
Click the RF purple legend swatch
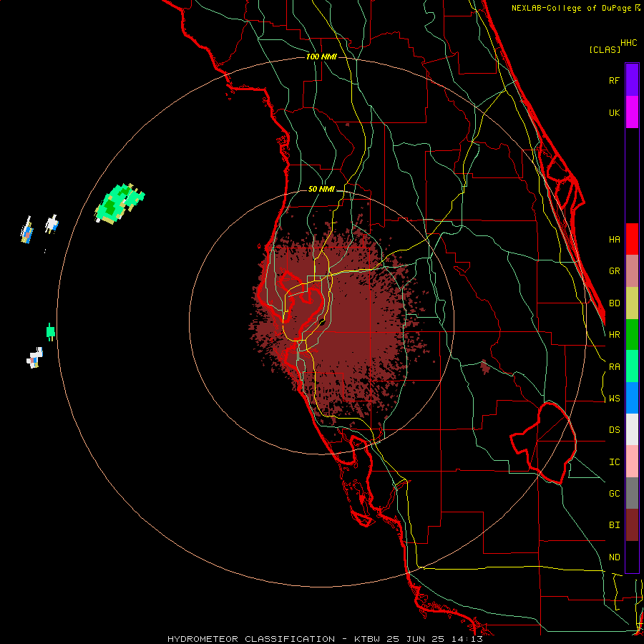tap(632, 80)
